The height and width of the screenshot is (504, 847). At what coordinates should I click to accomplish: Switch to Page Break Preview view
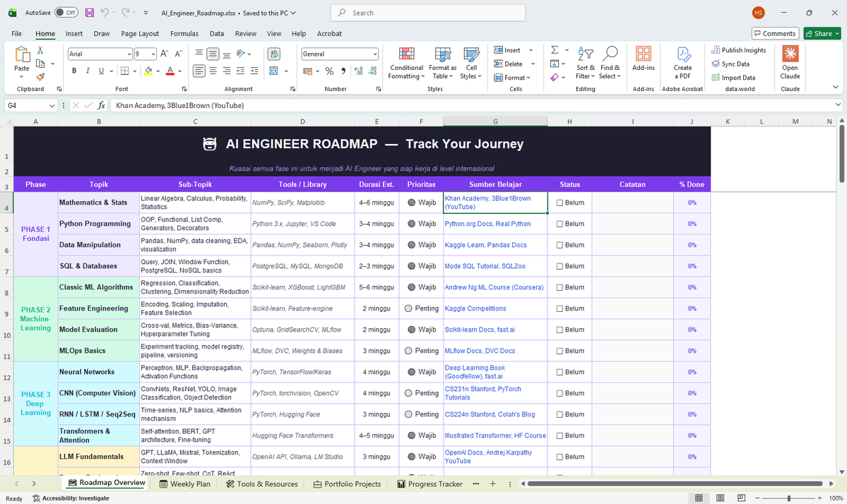coord(741,498)
